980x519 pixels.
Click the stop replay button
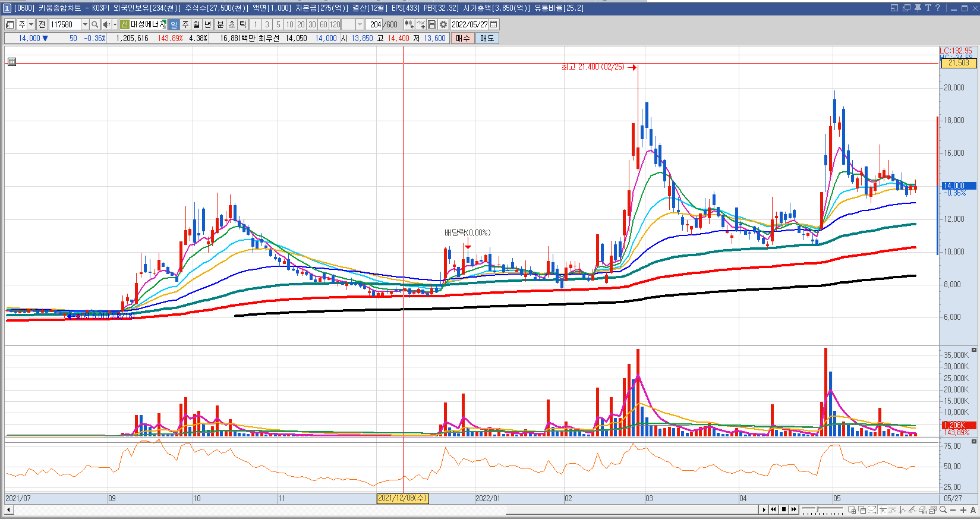[x=784, y=509]
